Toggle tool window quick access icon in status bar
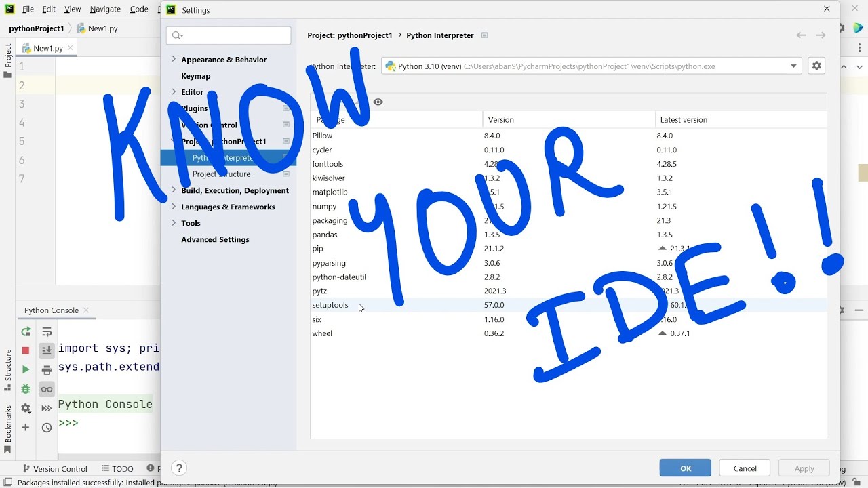 (7, 483)
